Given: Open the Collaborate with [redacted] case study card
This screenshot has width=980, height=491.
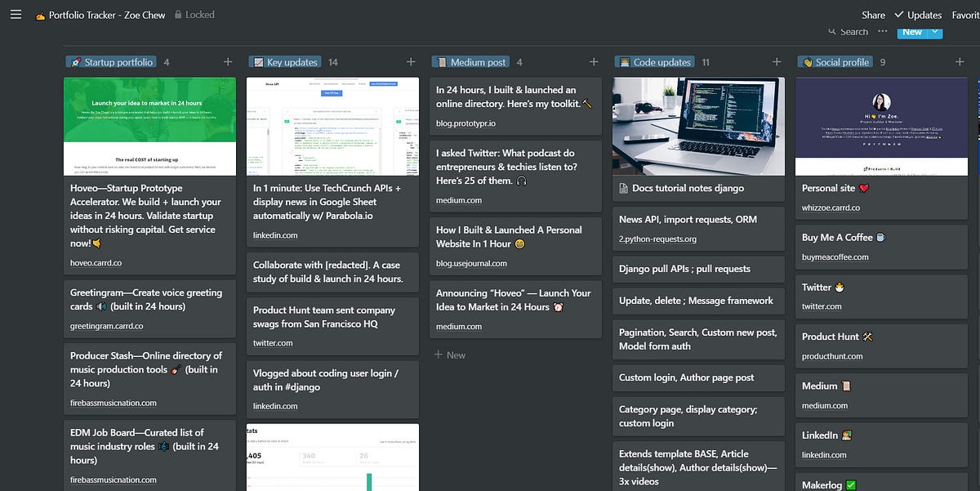Looking at the screenshot, I should (332, 271).
